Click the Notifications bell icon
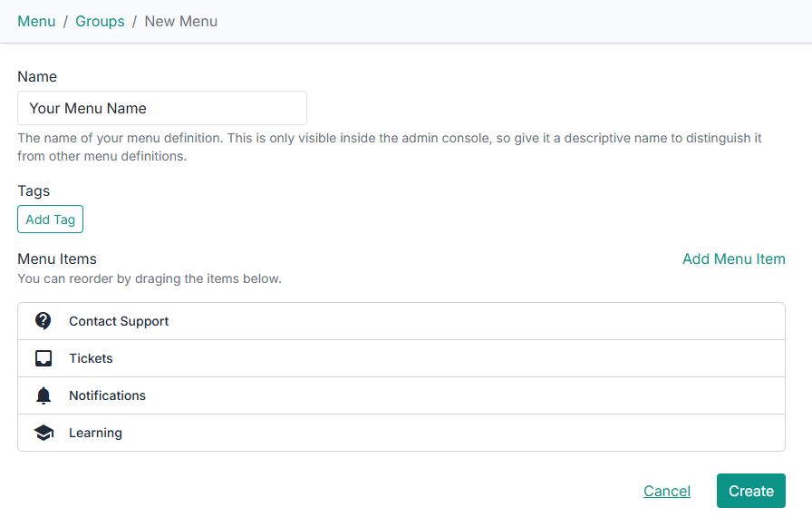812x527 pixels. click(43, 395)
